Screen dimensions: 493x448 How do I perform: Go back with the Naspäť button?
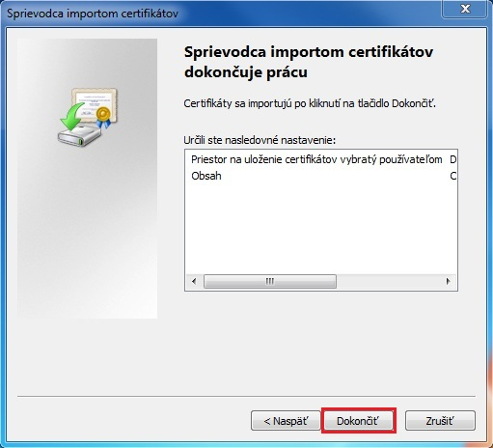click(x=286, y=421)
